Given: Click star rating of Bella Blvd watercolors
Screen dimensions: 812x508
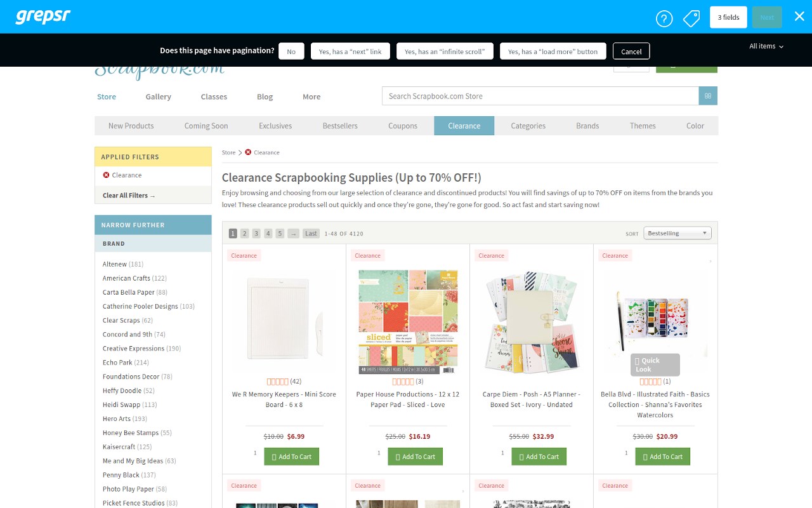Looking at the screenshot, I should click(650, 382).
